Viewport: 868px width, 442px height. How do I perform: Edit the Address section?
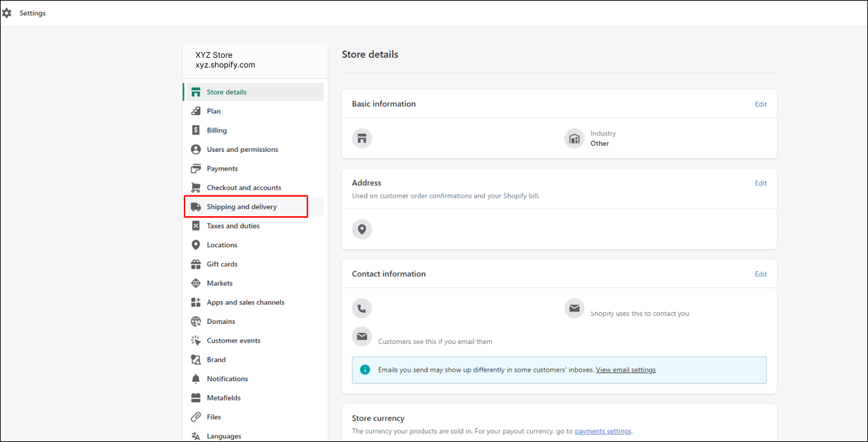point(761,184)
